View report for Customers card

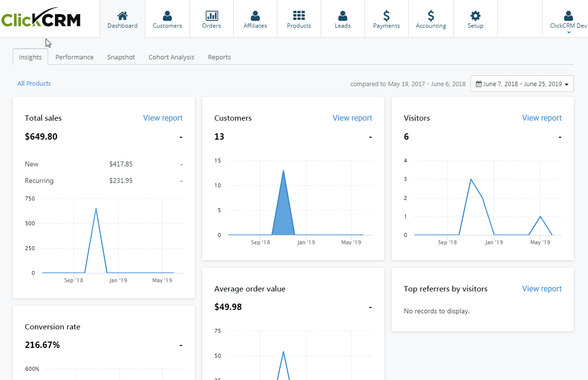point(352,118)
